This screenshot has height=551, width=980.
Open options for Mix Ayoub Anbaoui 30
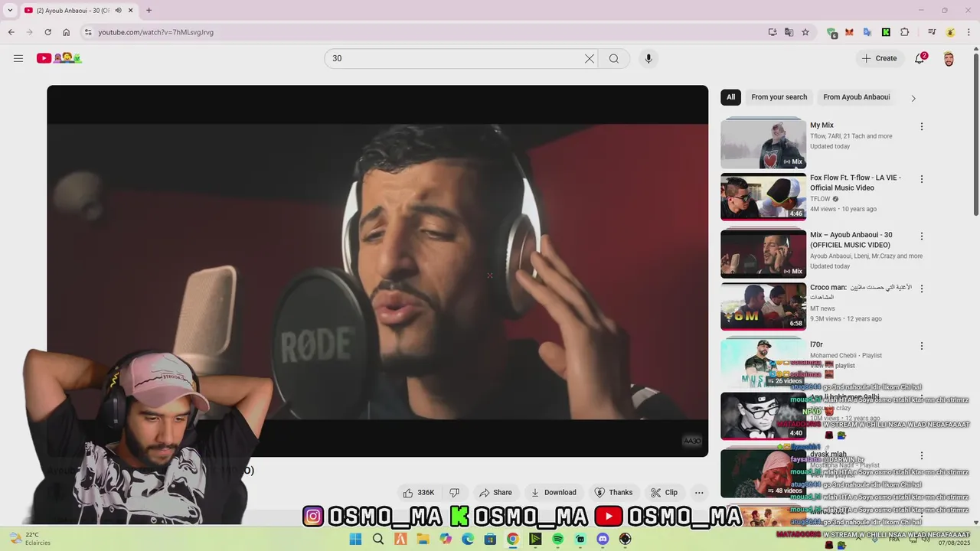(922, 236)
